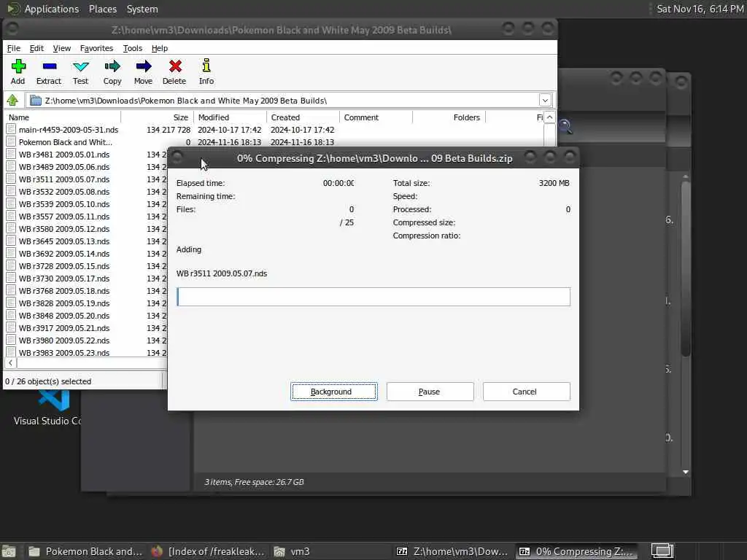Click the folder icon in address bar
The width and height of the screenshot is (747, 560).
36,101
